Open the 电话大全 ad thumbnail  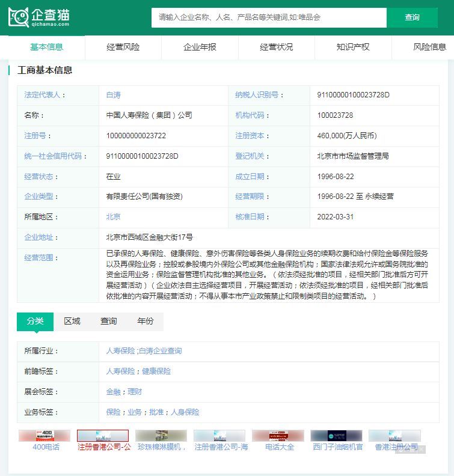pos(278,436)
